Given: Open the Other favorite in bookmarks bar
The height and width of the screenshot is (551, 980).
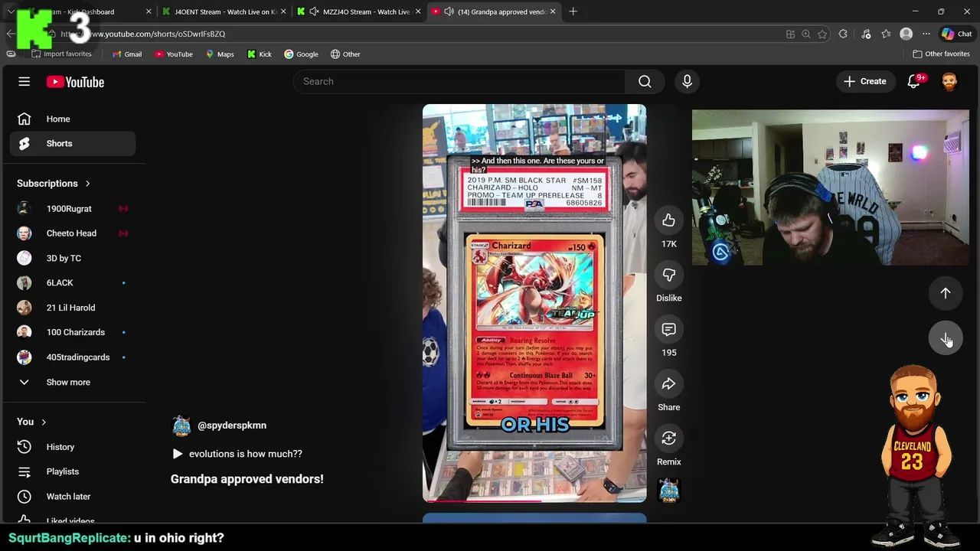Looking at the screenshot, I should tap(345, 54).
